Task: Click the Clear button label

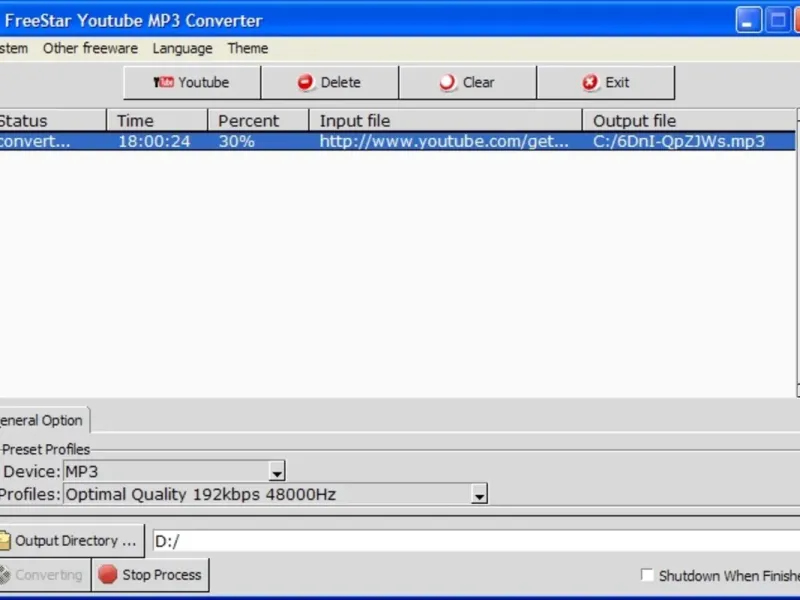Action: (x=478, y=82)
